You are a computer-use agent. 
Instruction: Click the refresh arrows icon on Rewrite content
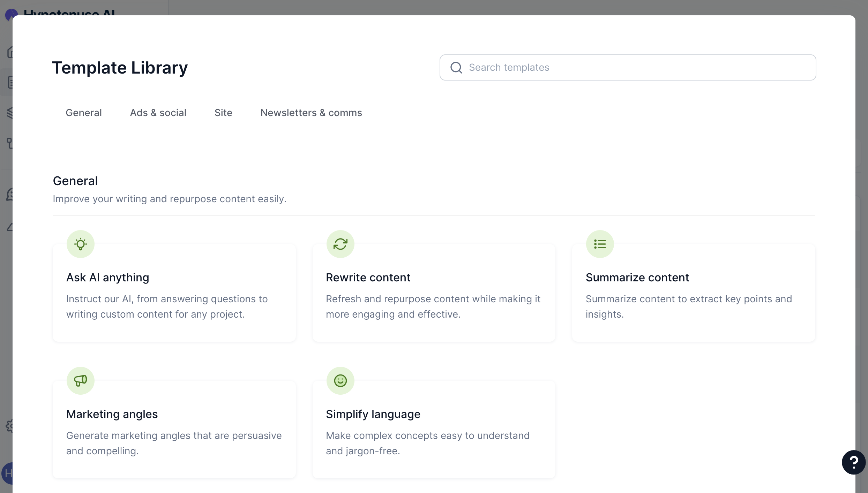[340, 244]
